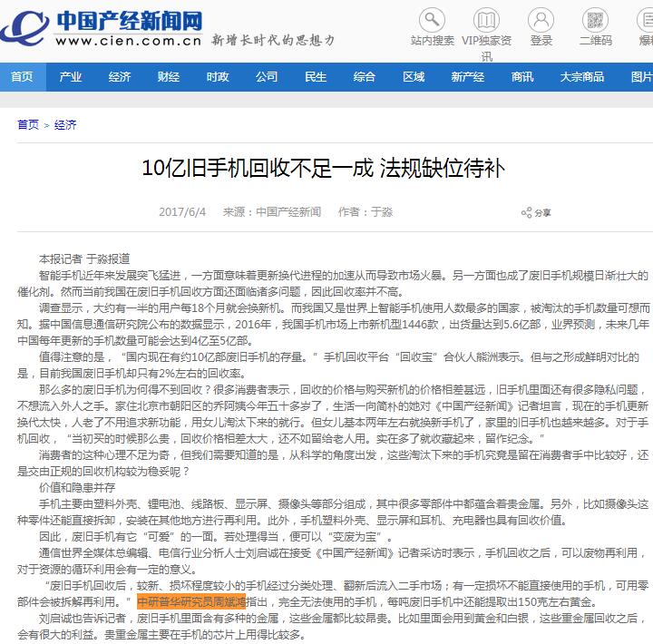
Task: Click the 分享 share text
Action: [542, 213]
